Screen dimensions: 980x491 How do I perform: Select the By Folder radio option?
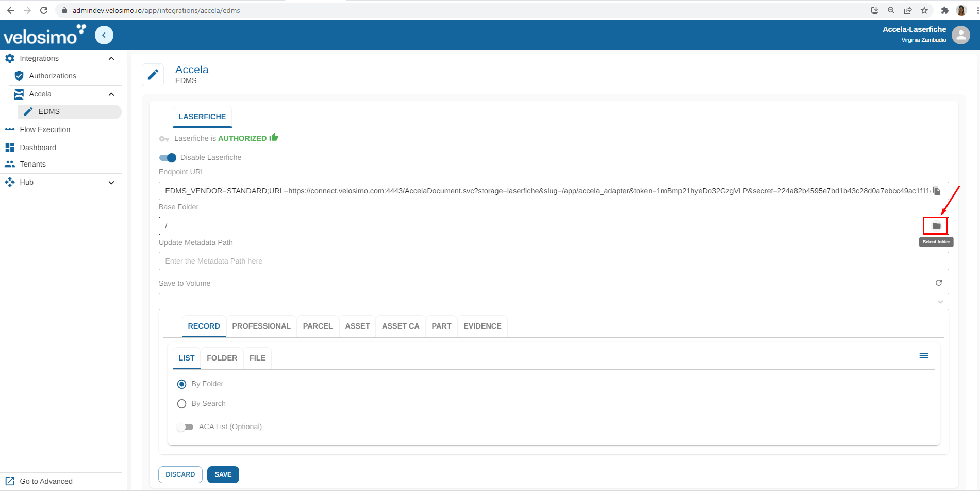click(x=181, y=384)
